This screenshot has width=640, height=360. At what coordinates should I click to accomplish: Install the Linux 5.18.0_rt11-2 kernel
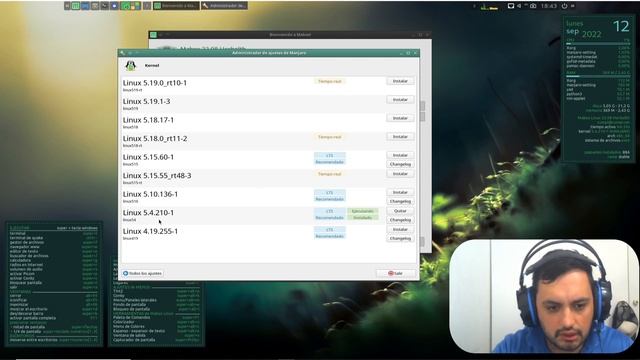click(400, 137)
